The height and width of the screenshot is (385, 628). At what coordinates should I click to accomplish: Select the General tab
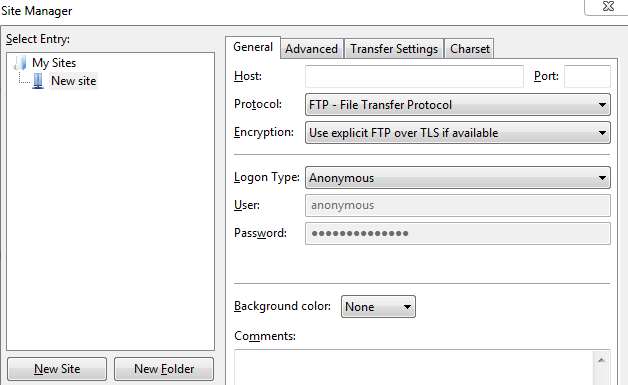[253, 47]
